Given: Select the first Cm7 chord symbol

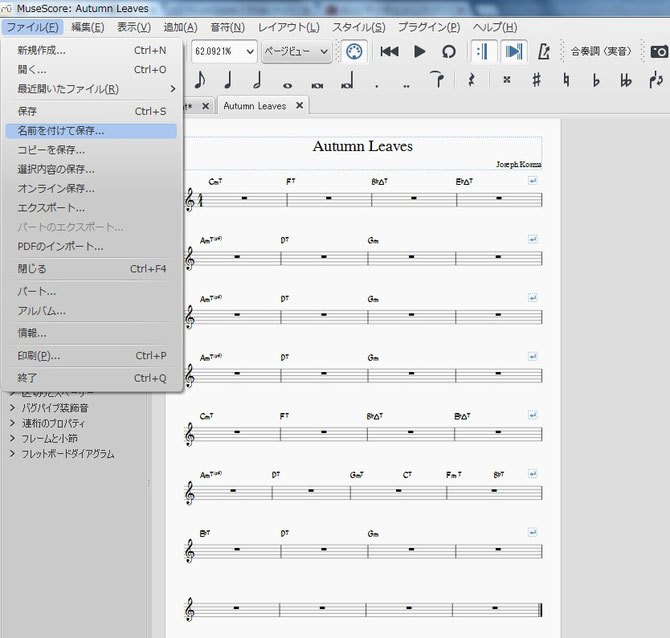Looking at the screenshot, I should click(x=215, y=182).
